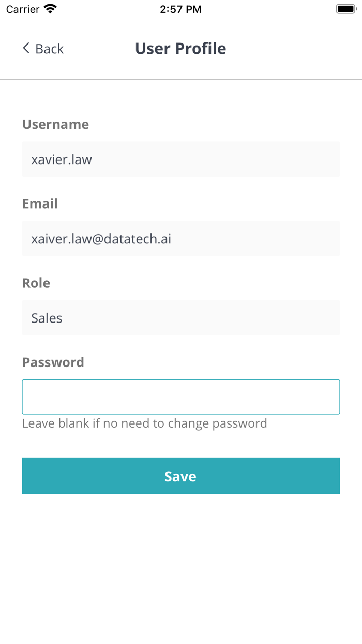362x644 pixels.
Task: Tap blank header area right of title
Action: click(295, 49)
